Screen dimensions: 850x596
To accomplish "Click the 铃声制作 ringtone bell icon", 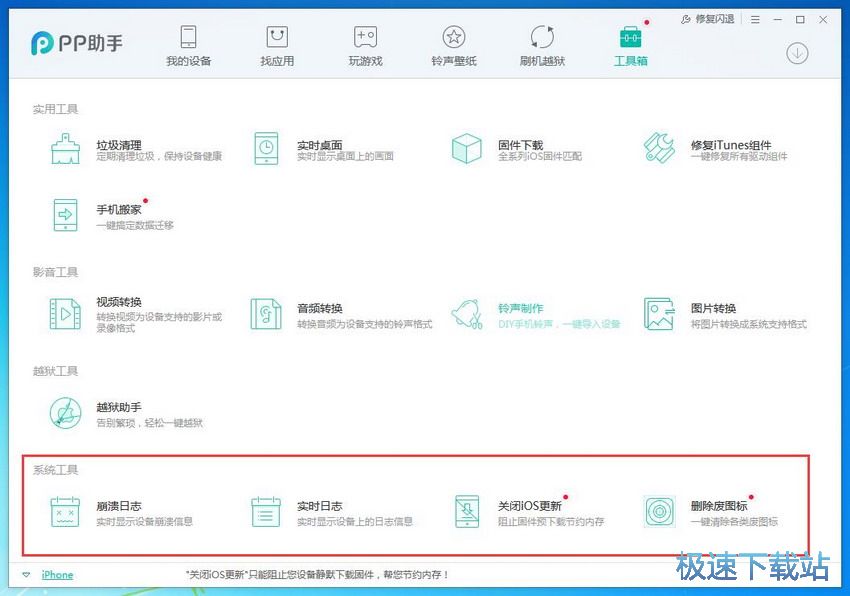I will pyautogui.click(x=466, y=313).
